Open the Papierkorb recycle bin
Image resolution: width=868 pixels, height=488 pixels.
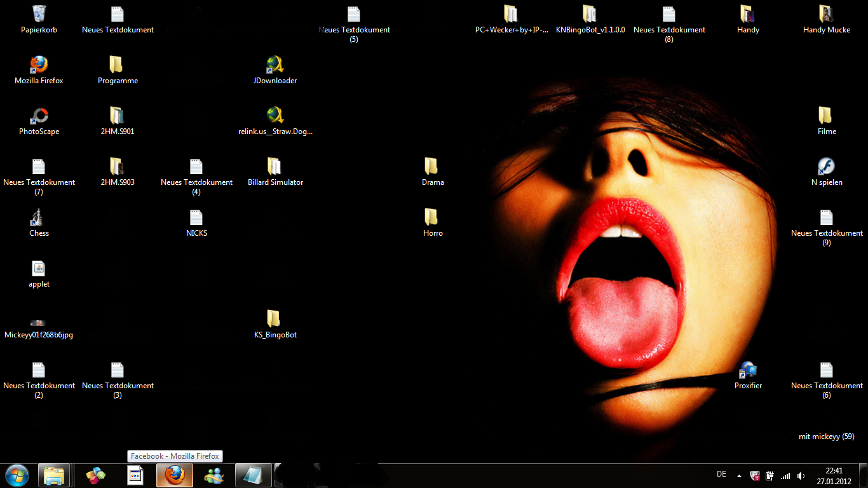pyautogui.click(x=39, y=14)
